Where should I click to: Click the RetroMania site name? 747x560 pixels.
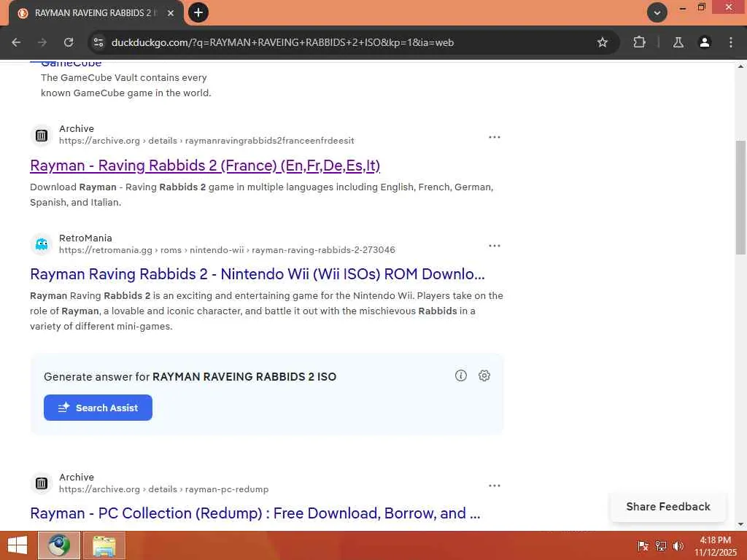pyautogui.click(x=85, y=238)
